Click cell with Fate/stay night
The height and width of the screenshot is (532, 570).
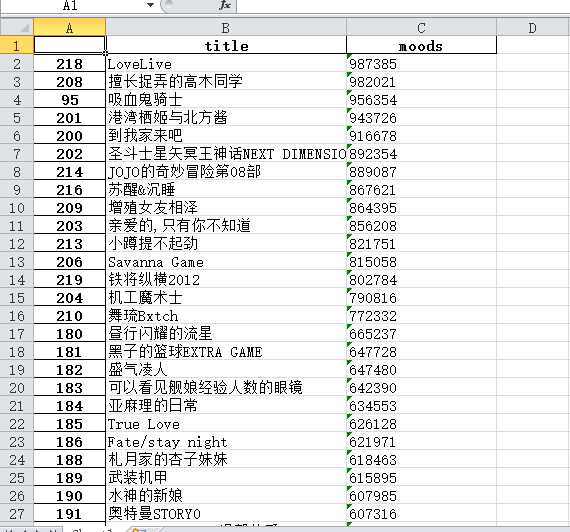click(x=226, y=441)
